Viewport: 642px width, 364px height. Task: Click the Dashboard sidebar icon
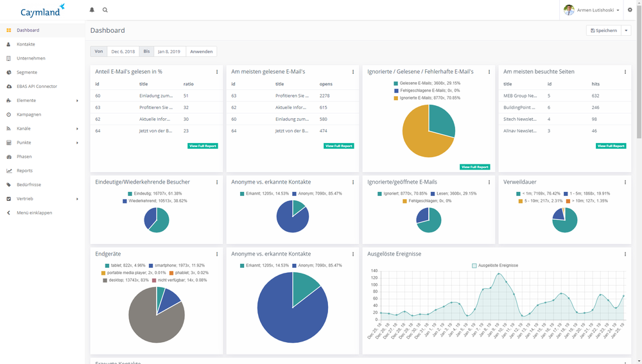click(x=8, y=30)
